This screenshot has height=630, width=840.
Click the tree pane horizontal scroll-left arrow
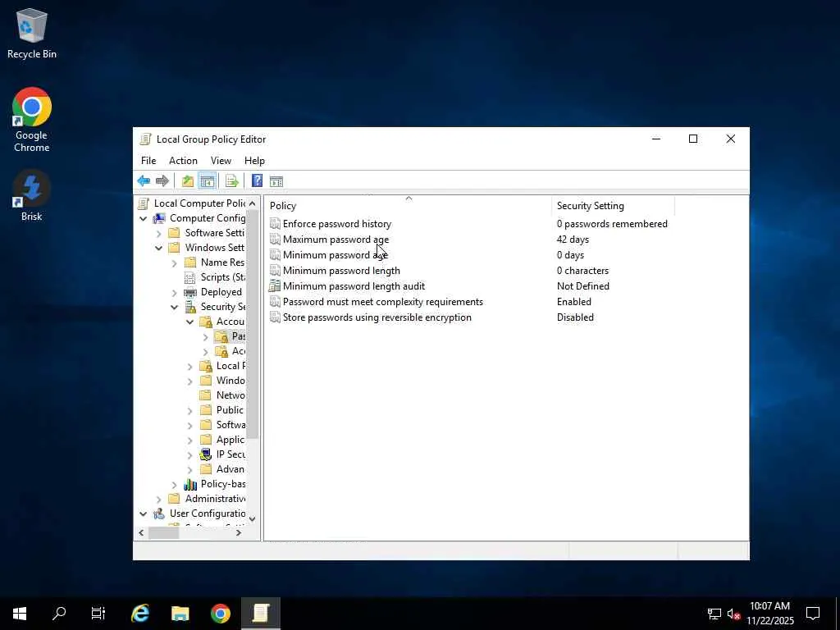tap(141, 532)
